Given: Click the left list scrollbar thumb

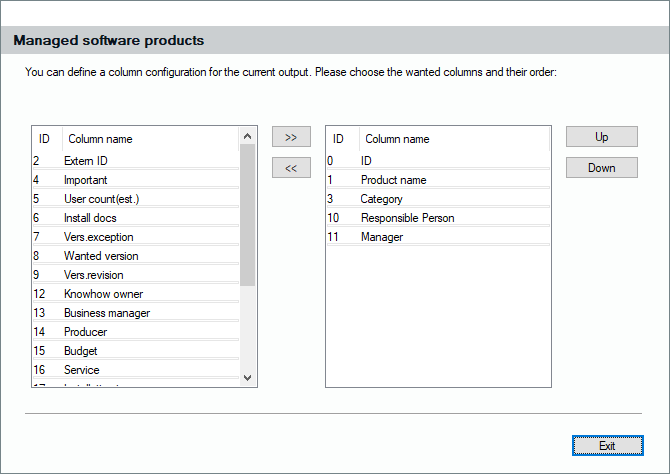Looking at the screenshot, I should click(248, 215).
